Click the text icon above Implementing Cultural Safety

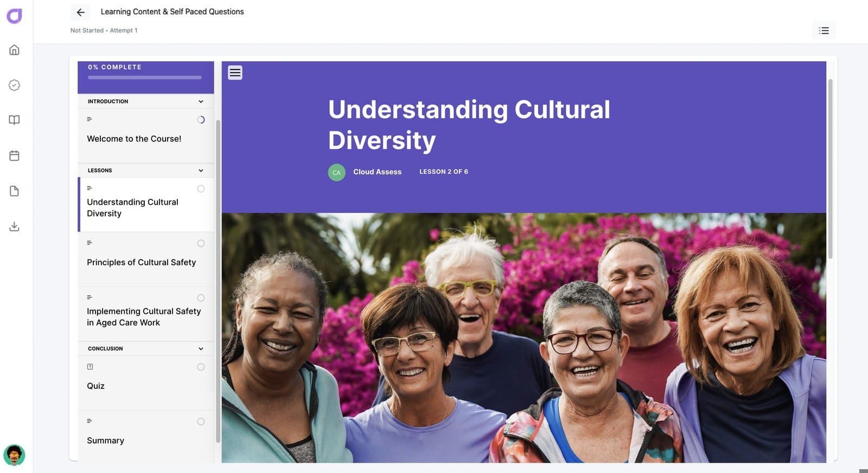pyautogui.click(x=90, y=297)
